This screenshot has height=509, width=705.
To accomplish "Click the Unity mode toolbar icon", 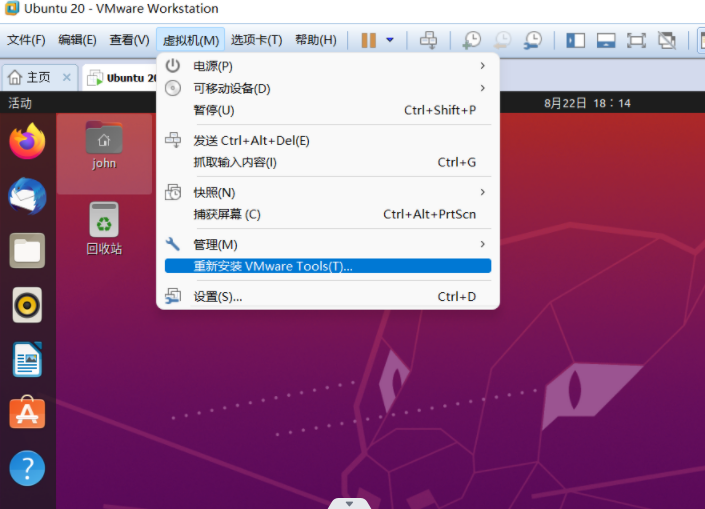I will (667, 40).
